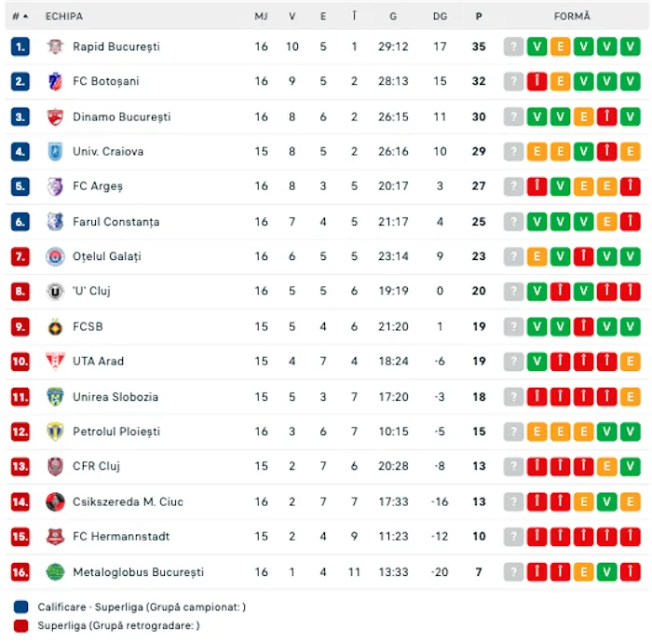Click the UTA Arad team logo
This screenshot has height=644, width=652.
[x=55, y=361]
